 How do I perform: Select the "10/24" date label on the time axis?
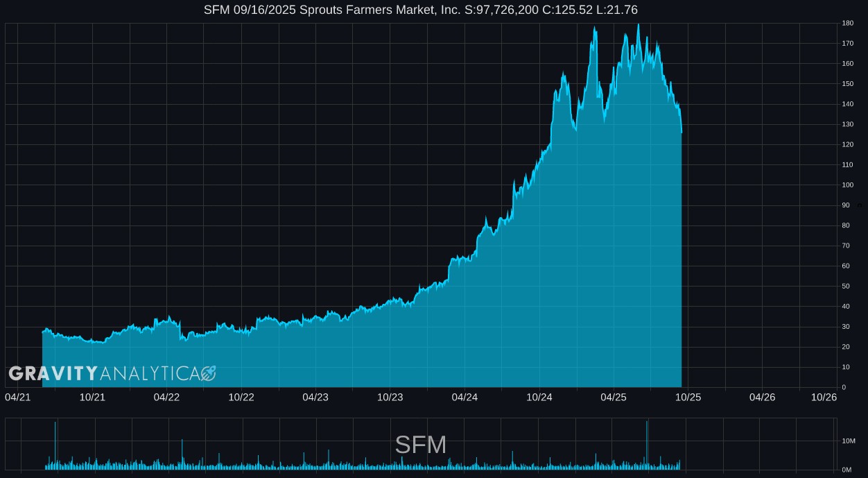[539, 397]
